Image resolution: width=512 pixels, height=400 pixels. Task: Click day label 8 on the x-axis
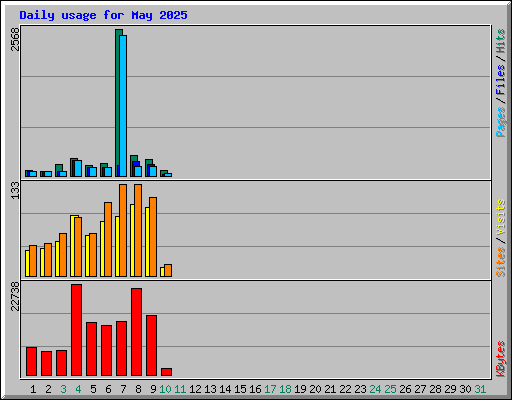point(138,389)
